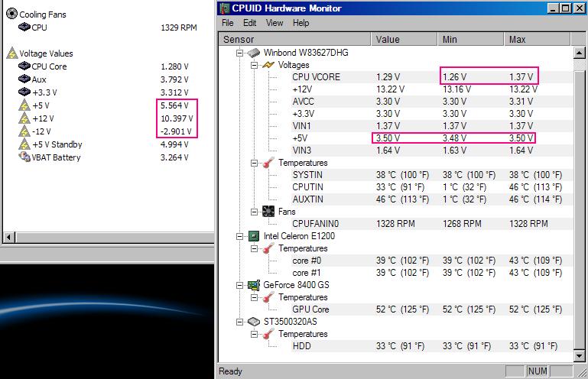Screen dimensions: 588x379
Task: Click the warning icon beside +5 V
Action: (24, 105)
